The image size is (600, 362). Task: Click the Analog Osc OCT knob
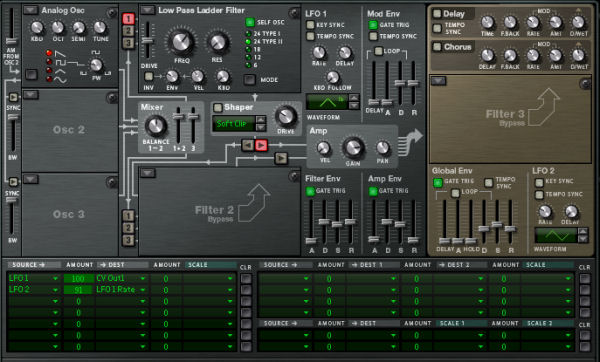(58, 28)
